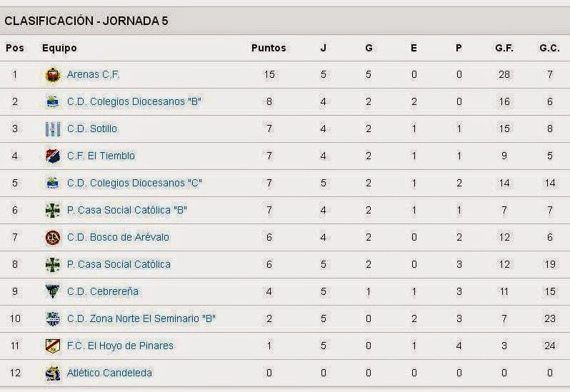570x392 pixels.
Task: Click the P. Casa Social Católica "B" cross icon
Action: click(53, 211)
